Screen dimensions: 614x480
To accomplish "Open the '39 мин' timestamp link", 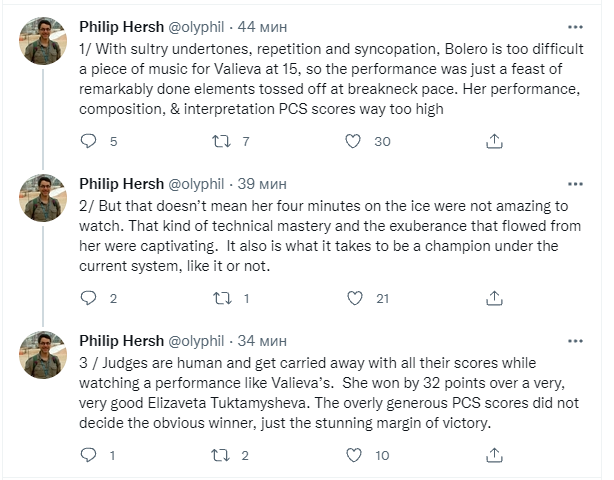I will tap(264, 182).
